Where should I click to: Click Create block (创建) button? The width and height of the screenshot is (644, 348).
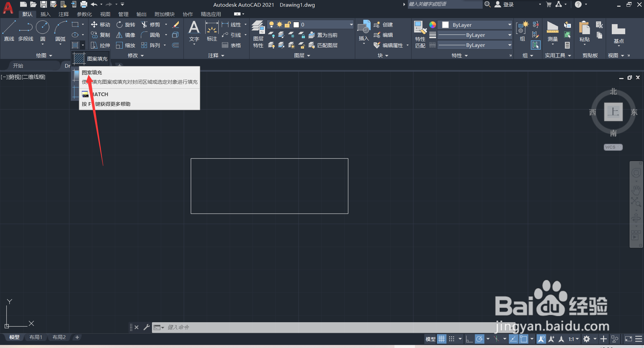click(383, 24)
